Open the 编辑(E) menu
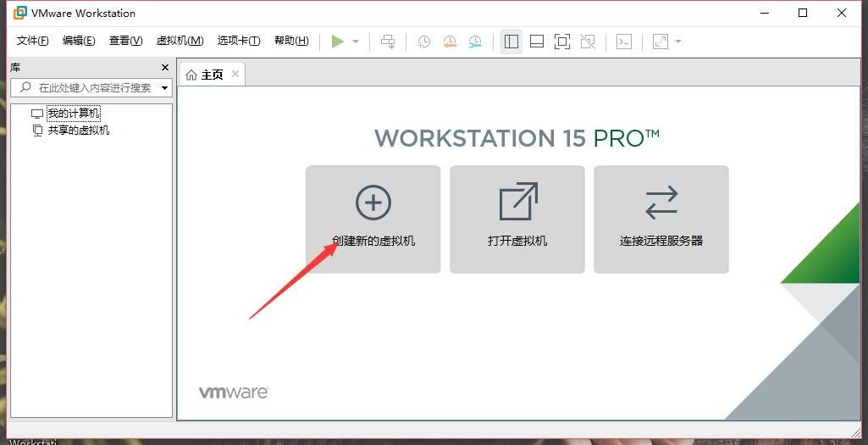This screenshot has height=445, width=868. [x=79, y=41]
